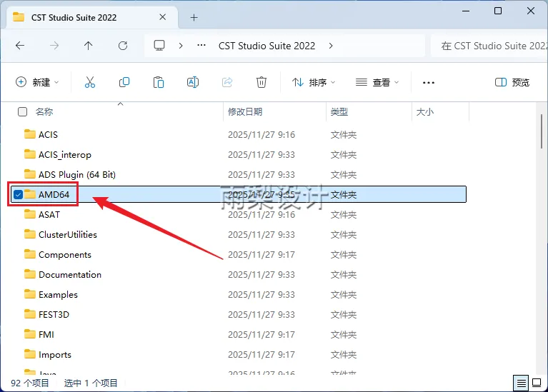The width and height of the screenshot is (548, 392).
Task: Show hidden breadcrumb path with ellipsis
Action: [x=201, y=46]
